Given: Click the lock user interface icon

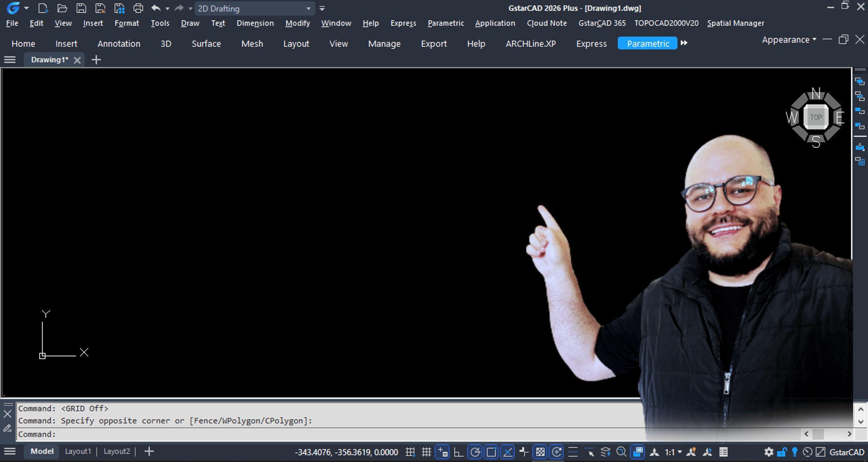Looking at the screenshot, I should (x=782, y=452).
